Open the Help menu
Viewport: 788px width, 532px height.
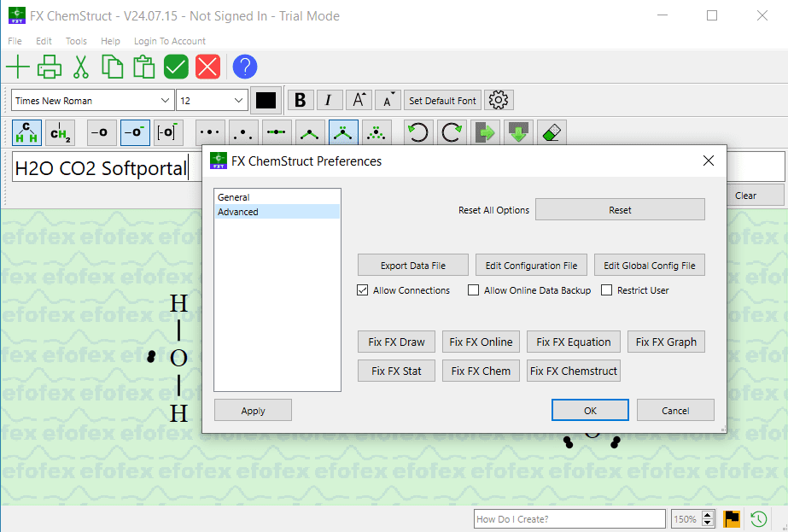[x=110, y=41]
